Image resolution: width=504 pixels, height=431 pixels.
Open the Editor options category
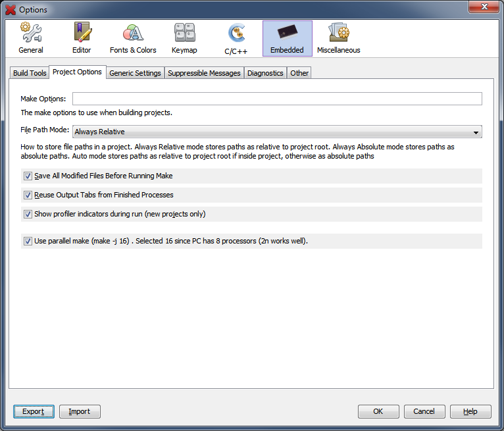tap(82, 38)
